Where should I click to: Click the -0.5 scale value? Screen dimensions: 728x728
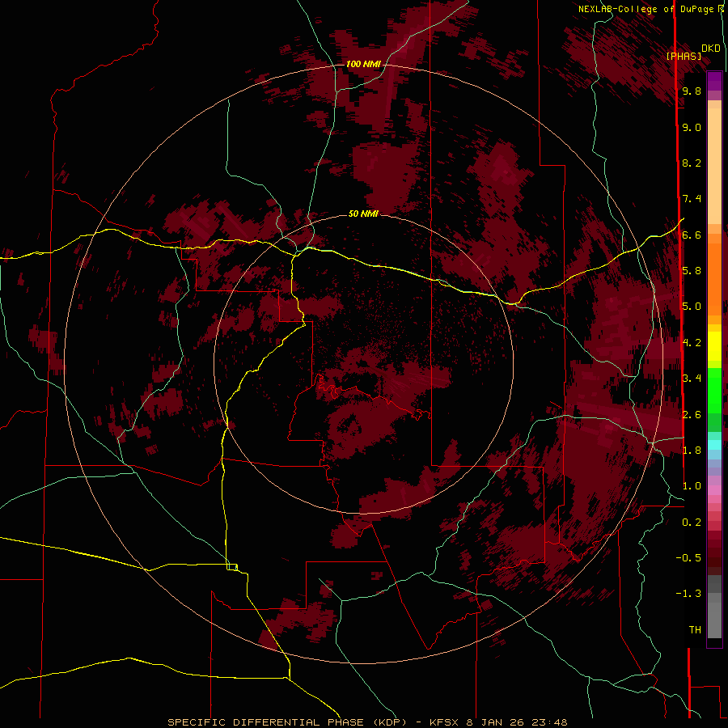pos(688,558)
